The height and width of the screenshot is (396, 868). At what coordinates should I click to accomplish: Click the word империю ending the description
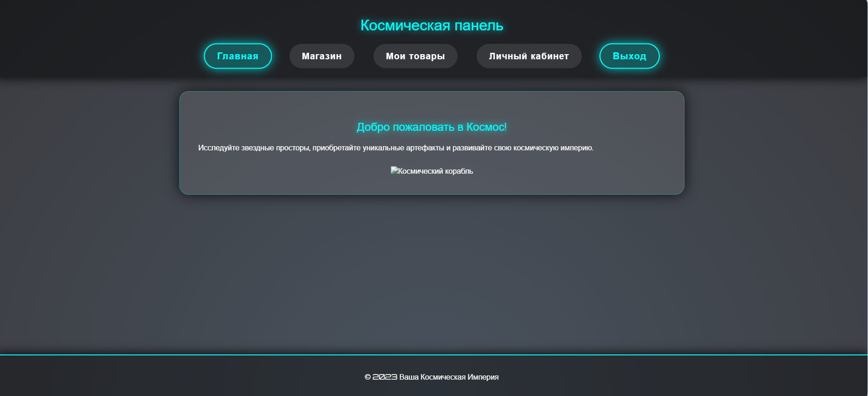tap(577, 148)
